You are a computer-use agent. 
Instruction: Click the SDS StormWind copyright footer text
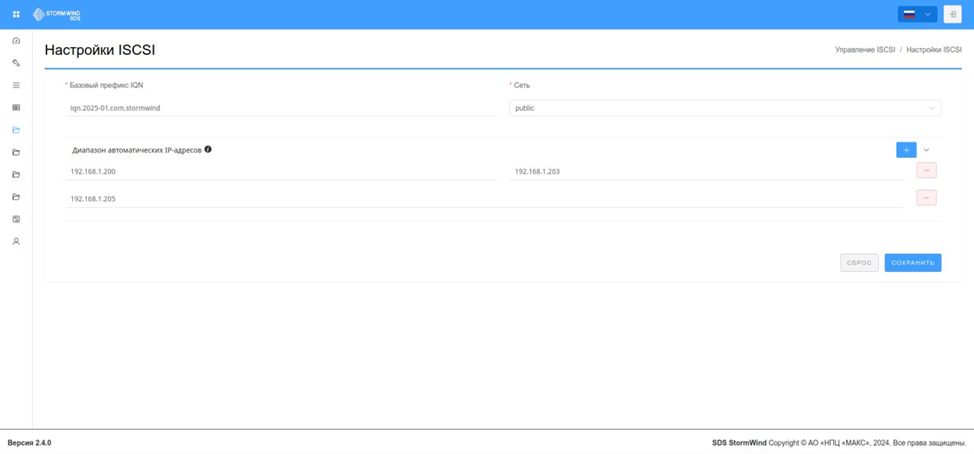(839, 443)
